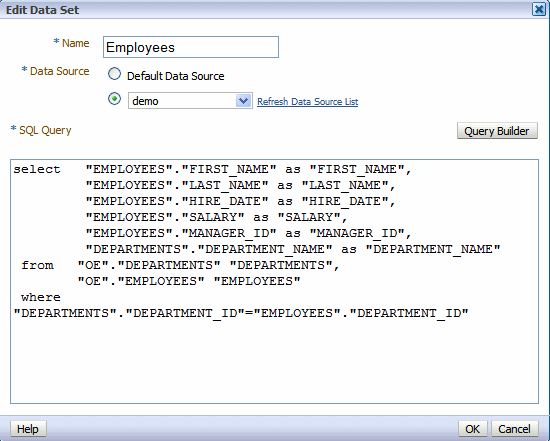The width and height of the screenshot is (550, 441).
Task: Select the Default Data Source radio button
Action: (114, 74)
